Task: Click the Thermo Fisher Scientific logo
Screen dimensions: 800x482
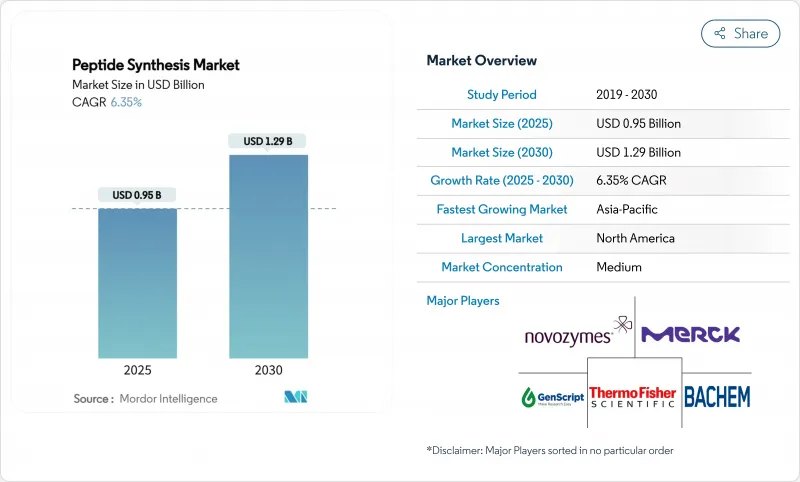Action: [x=633, y=397]
